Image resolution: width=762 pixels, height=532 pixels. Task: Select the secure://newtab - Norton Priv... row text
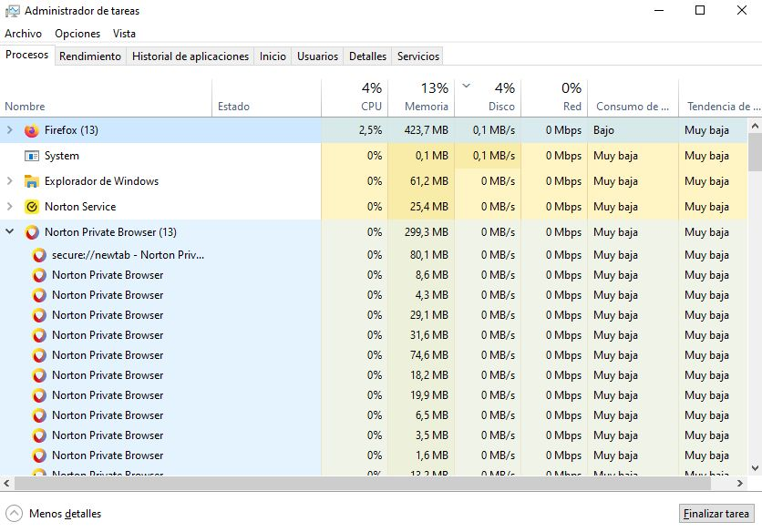[128, 255]
